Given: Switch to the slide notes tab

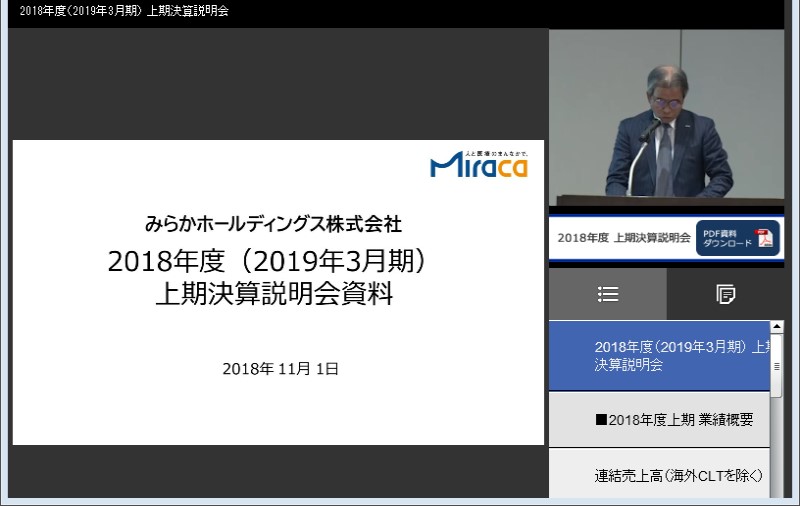Looking at the screenshot, I should point(725,294).
